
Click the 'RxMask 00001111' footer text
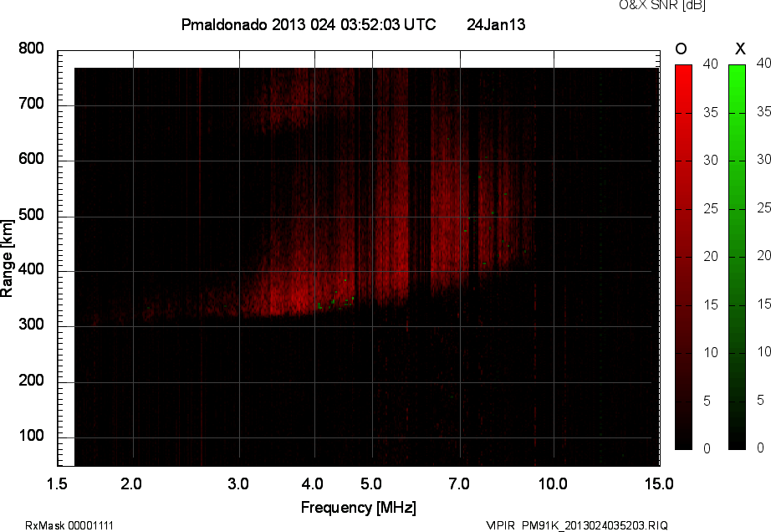point(69,525)
